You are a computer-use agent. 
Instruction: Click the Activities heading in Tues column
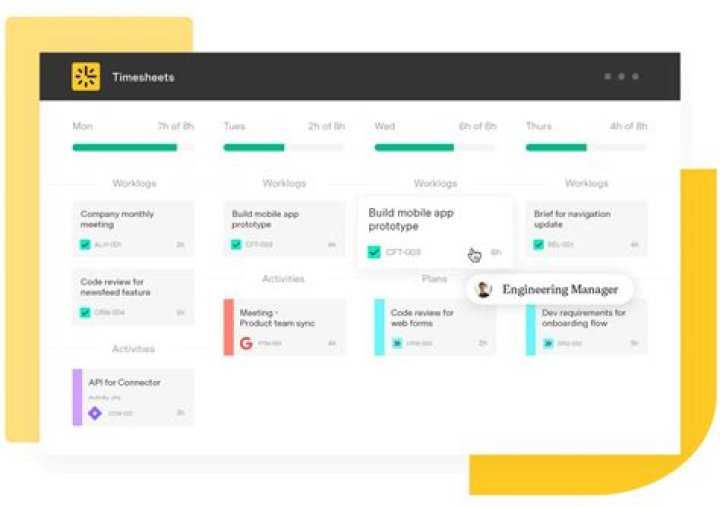(283, 279)
